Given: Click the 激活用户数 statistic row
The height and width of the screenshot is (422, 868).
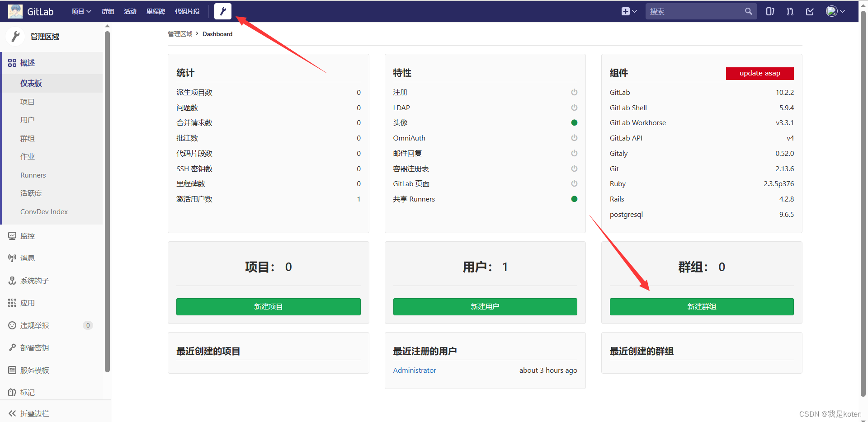Looking at the screenshot, I should (268, 199).
